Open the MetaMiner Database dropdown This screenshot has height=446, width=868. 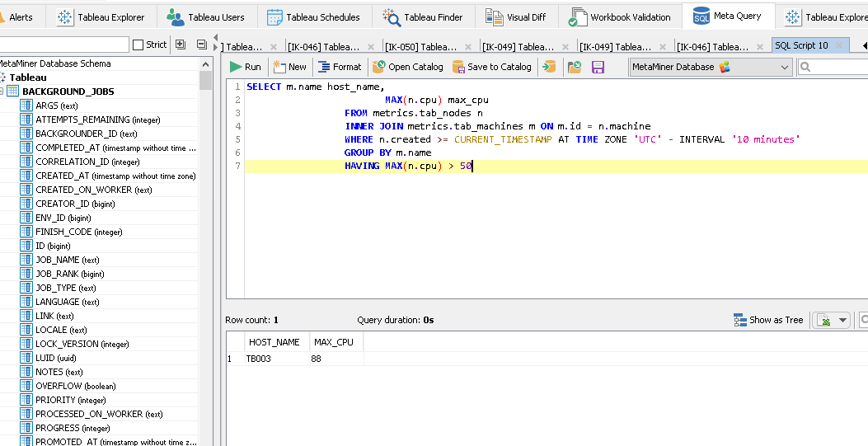[x=711, y=67]
